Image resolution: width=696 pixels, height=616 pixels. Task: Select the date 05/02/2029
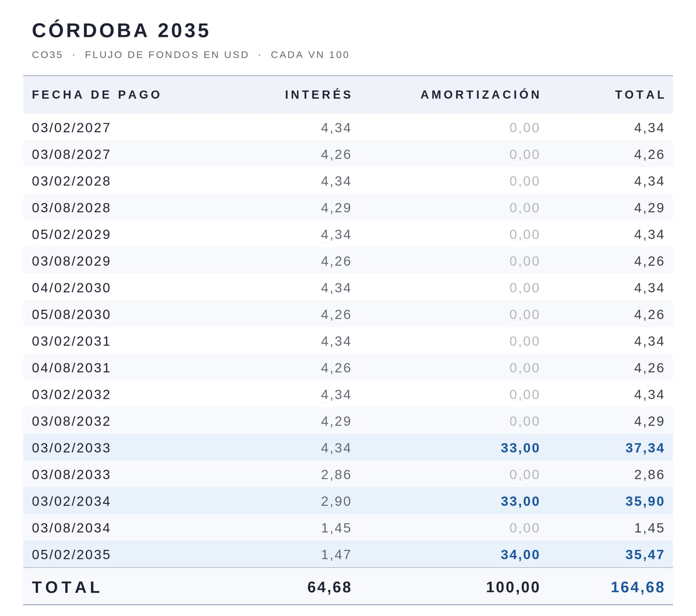[x=71, y=234]
